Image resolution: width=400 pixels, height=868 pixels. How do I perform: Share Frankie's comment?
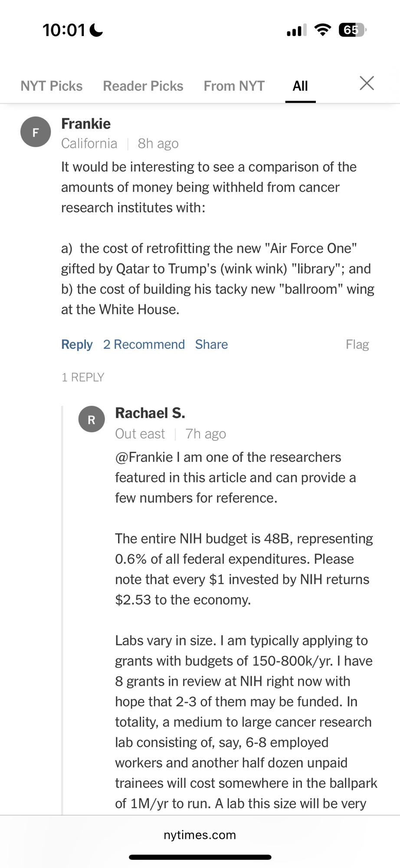211,344
